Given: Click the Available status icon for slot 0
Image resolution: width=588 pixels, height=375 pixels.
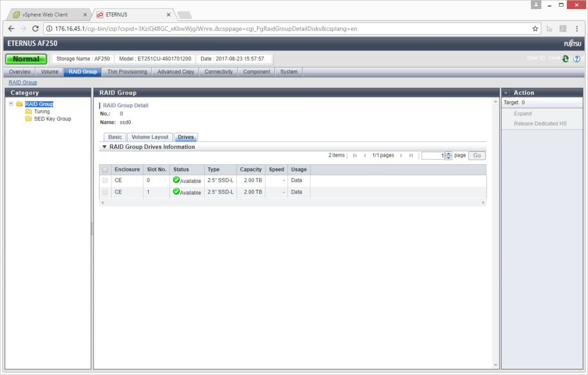Looking at the screenshot, I should 176,179.
